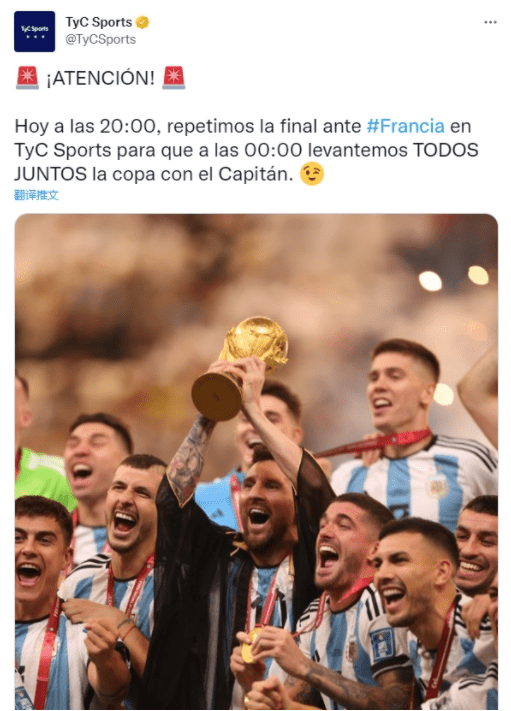Click the gold verified badge

tap(143, 22)
